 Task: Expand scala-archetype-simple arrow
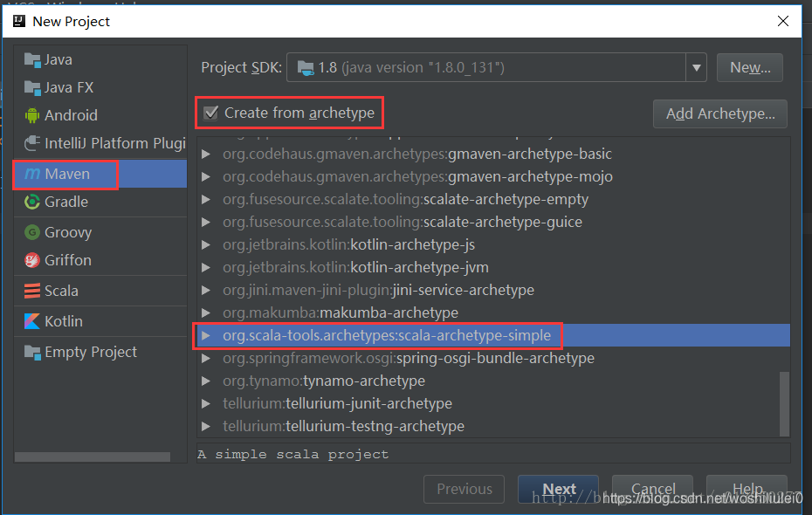click(205, 335)
